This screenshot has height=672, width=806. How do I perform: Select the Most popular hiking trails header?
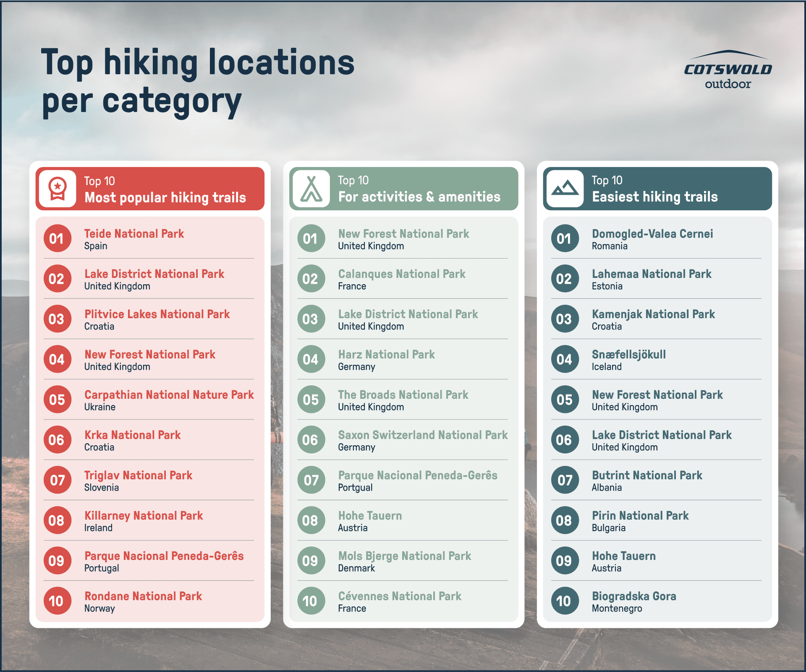pos(165,197)
